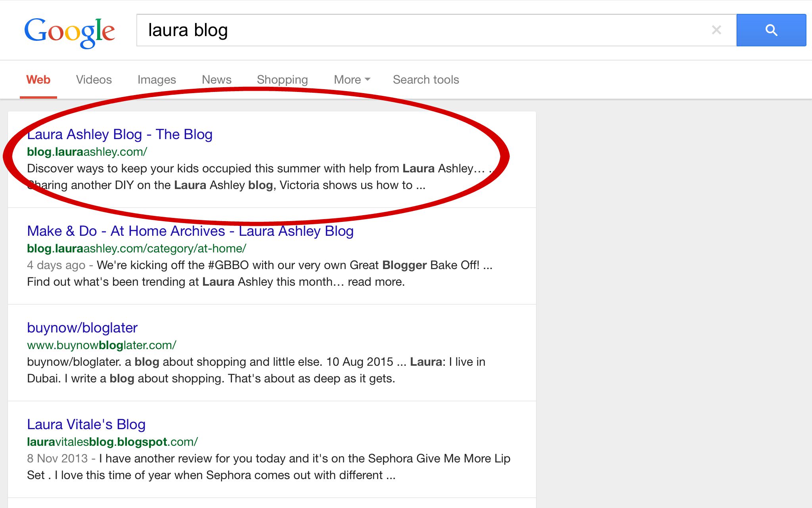Image resolution: width=812 pixels, height=508 pixels.
Task: Open the Shopping tab
Action: coord(282,80)
